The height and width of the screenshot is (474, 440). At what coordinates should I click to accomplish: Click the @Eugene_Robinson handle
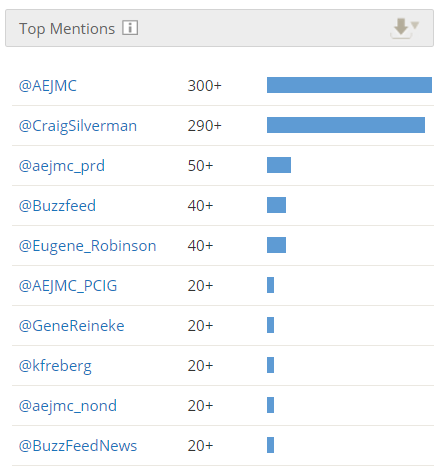tap(87, 246)
